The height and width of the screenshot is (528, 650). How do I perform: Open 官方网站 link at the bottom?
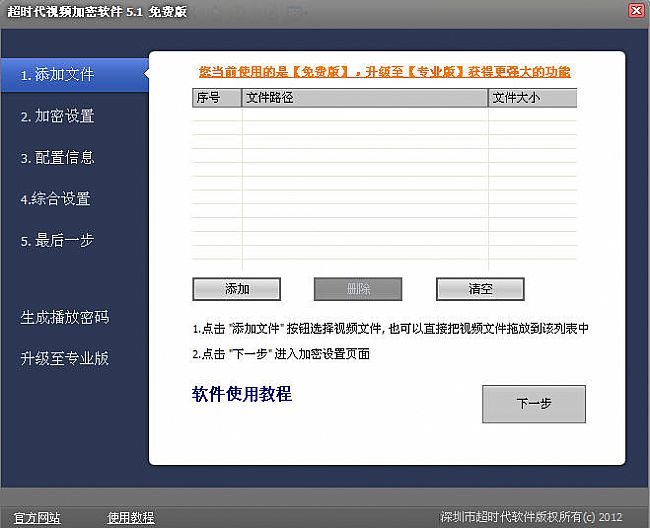click(37, 518)
